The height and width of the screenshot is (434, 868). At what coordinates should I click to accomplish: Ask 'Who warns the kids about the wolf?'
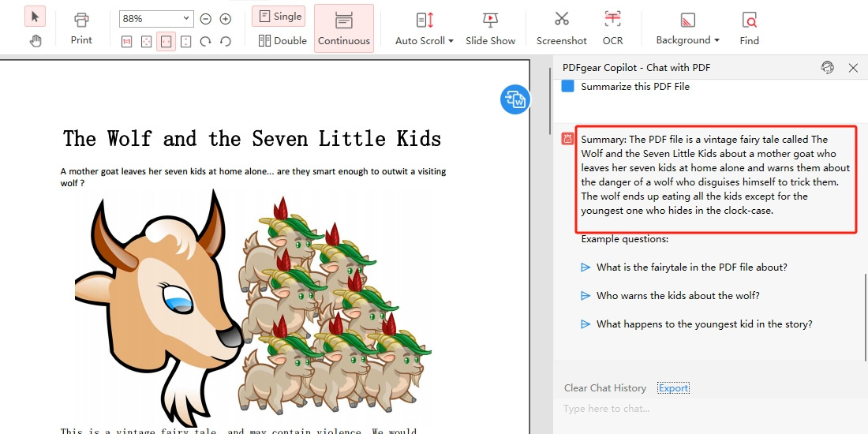point(678,296)
